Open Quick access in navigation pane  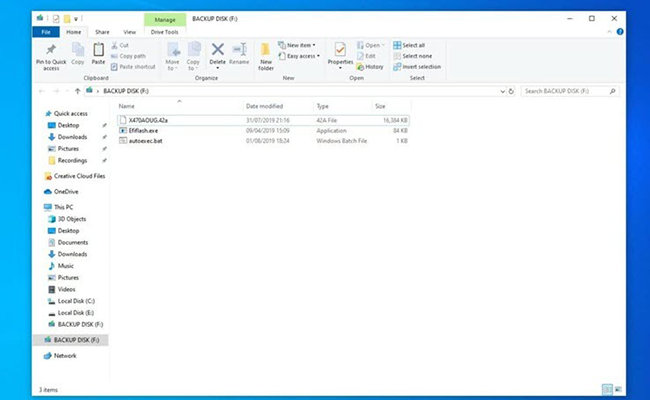click(x=66, y=114)
